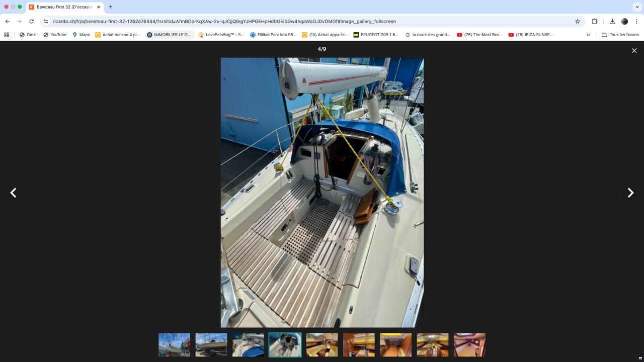
Task: Go to next gallery image arrow
Action: point(630,193)
